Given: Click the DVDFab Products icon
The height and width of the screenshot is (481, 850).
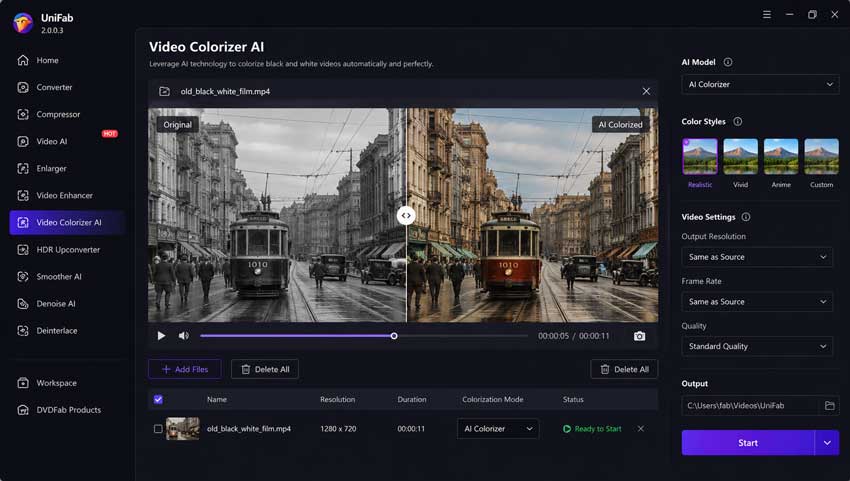Looking at the screenshot, I should (x=23, y=410).
